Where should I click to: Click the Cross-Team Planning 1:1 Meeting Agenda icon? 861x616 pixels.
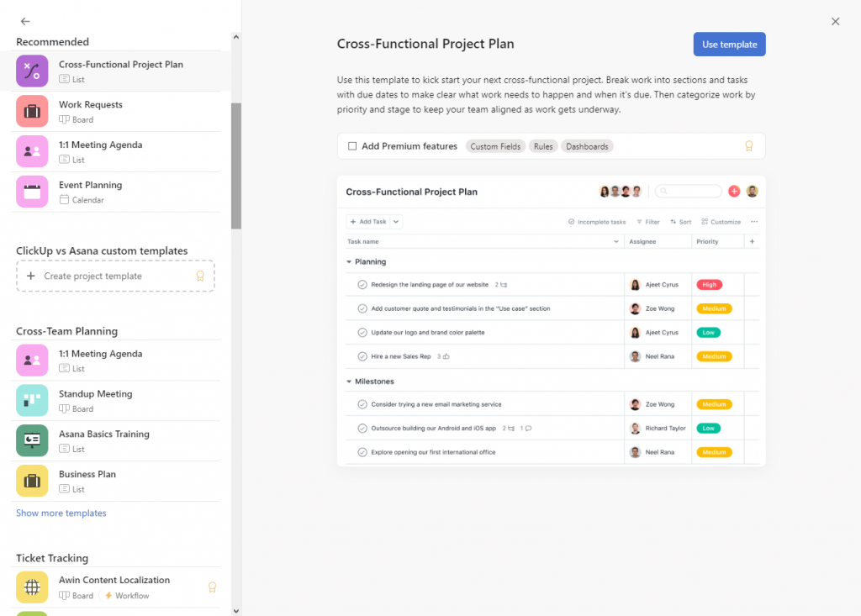pyautogui.click(x=32, y=361)
